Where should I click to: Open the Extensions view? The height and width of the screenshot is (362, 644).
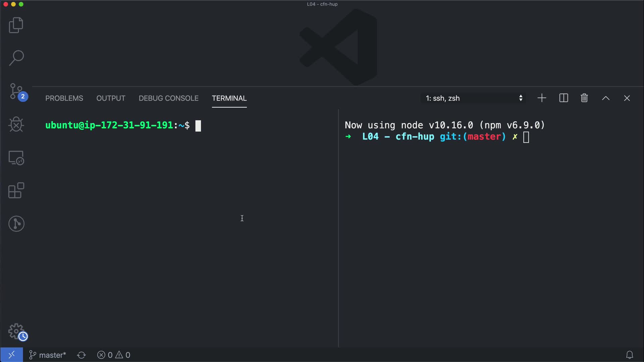(x=16, y=190)
